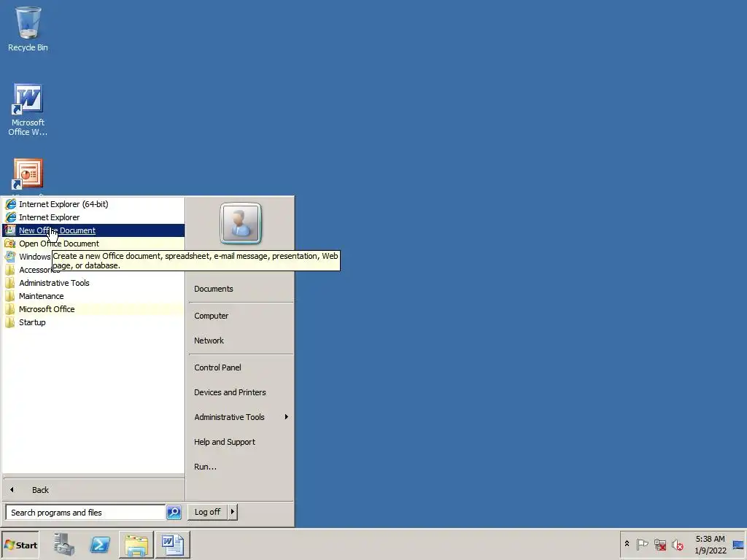Click the back arrow icon beside Back
This screenshot has width=747, height=560.
coord(12,489)
